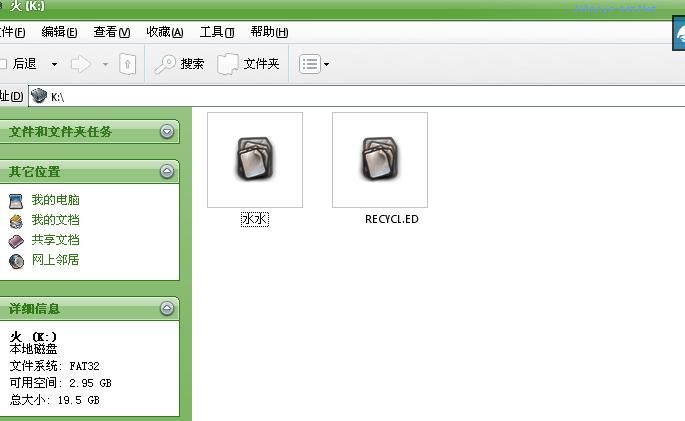Click the Forward arrow icon
The image size is (685, 421).
80,64
